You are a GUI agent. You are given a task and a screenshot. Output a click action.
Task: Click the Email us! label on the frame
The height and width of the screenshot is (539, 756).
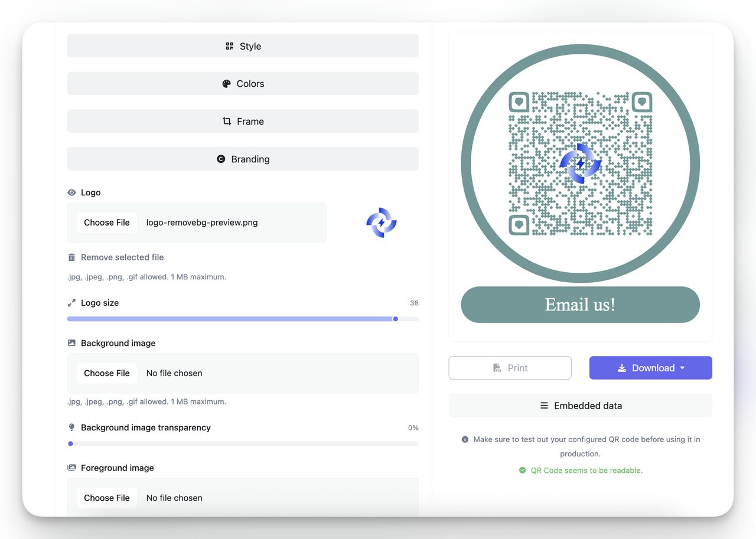click(x=580, y=305)
